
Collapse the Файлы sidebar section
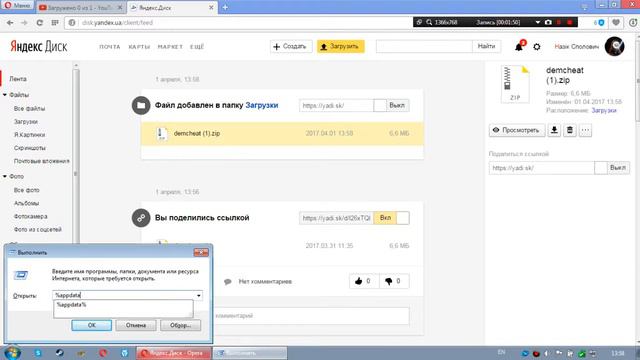click(5, 95)
